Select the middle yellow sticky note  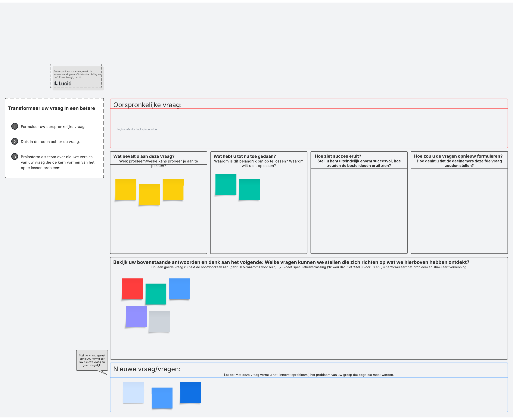[x=149, y=195]
